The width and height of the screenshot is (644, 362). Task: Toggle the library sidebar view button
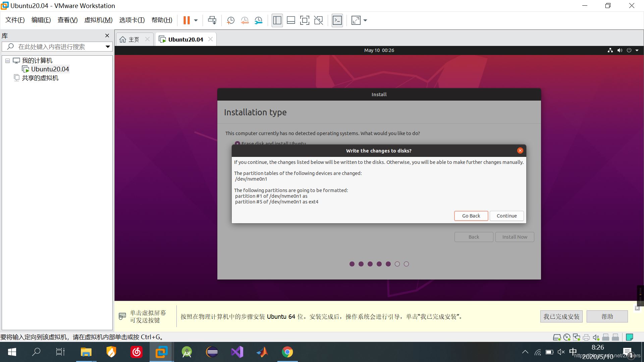[277, 20]
